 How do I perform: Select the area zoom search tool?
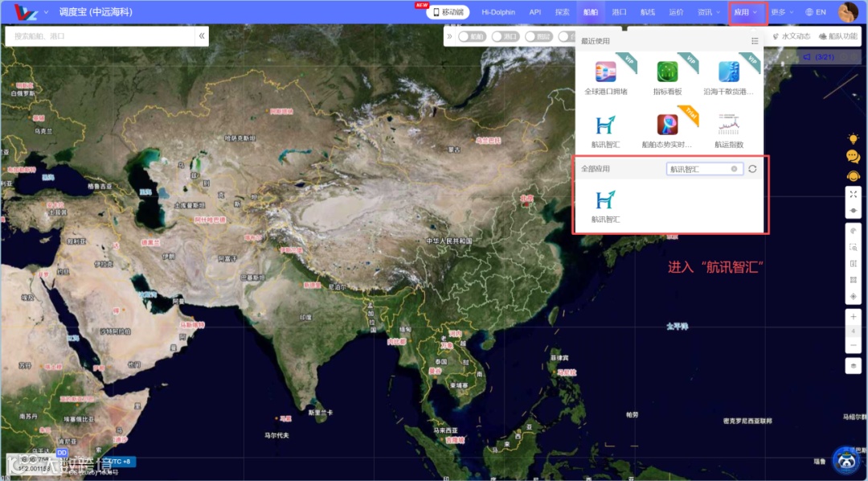click(x=853, y=248)
